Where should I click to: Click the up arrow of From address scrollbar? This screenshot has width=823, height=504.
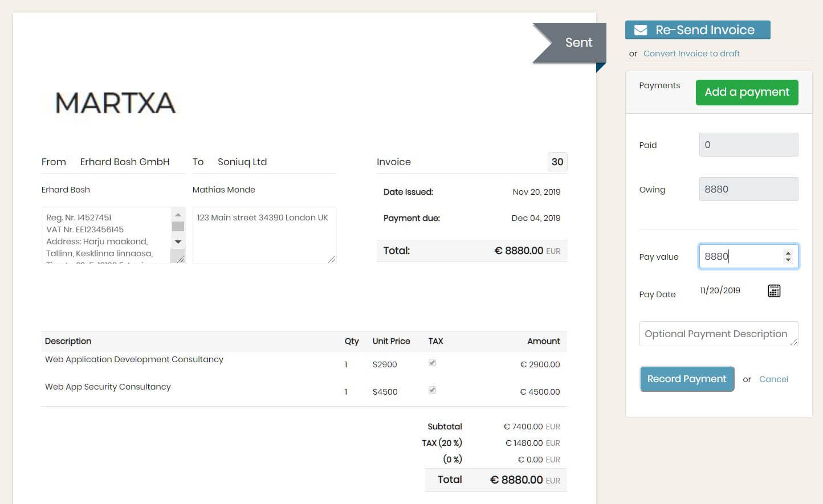click(x=178, y=214)
